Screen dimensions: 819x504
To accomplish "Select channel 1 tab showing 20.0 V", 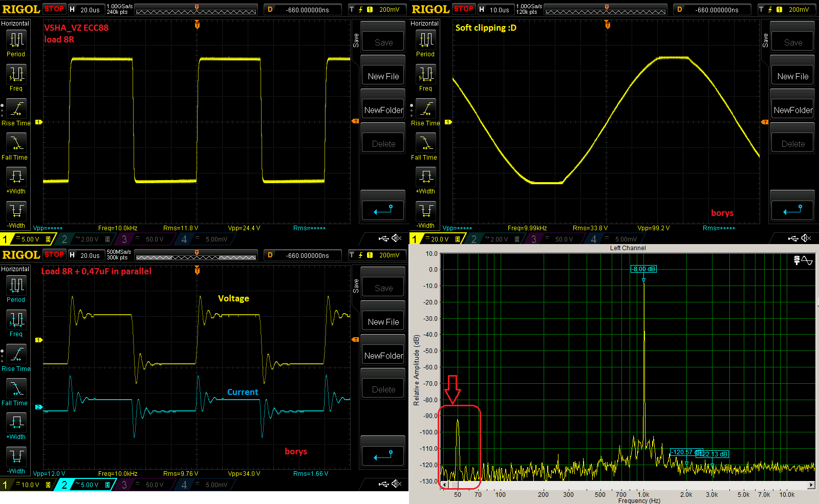I will pos(437,239).
